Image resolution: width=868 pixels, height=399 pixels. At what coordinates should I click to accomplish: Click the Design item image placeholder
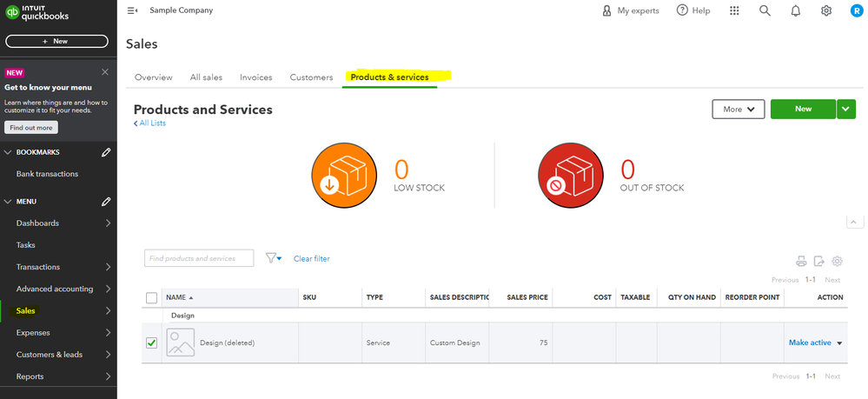[181, 342]
